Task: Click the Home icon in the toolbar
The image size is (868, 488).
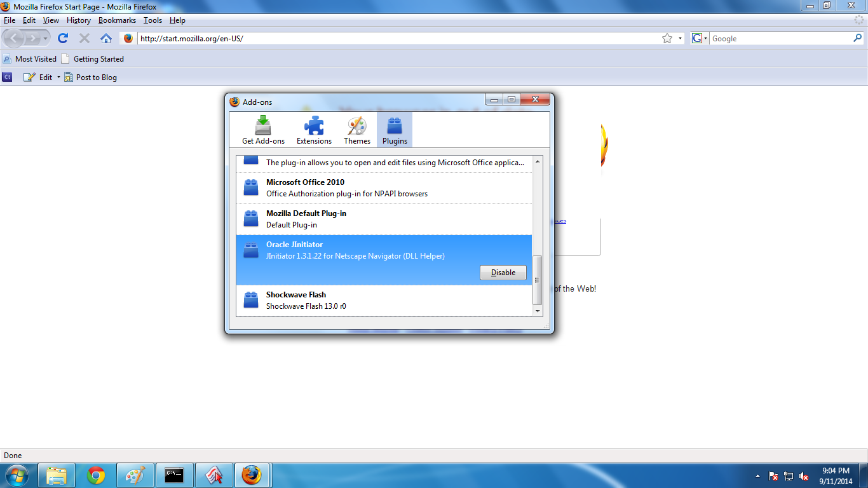Action: click(105, 38)
